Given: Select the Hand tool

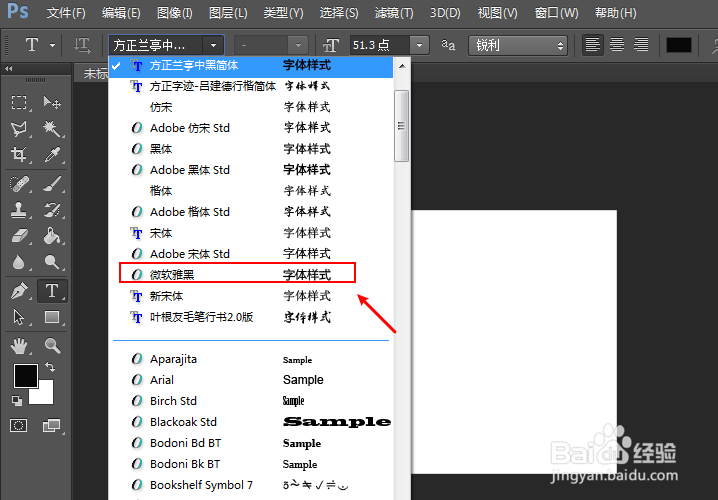Looking at the screenshot, I should (19, 346).
